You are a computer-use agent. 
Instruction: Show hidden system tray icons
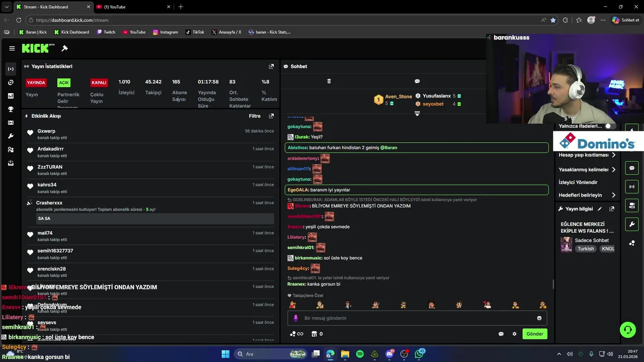click(558, 354)
